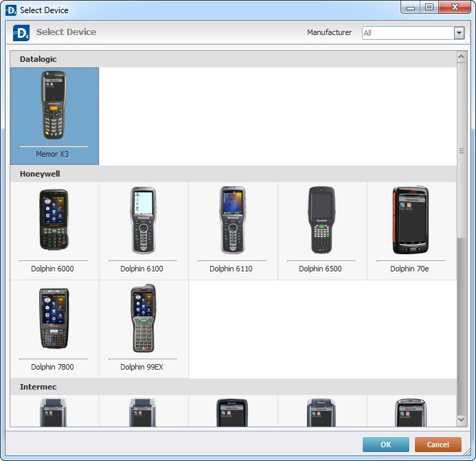Click the Dolphin 6000 label

[52, 269]
